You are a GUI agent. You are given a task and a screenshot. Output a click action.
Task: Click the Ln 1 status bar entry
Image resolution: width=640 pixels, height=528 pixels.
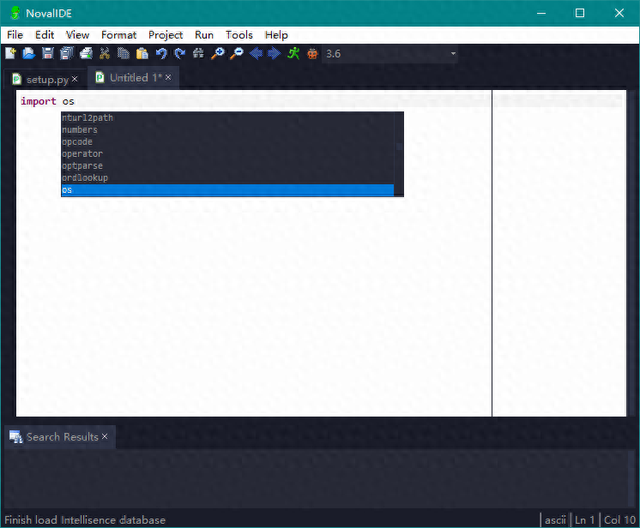[x=584, y=520]
